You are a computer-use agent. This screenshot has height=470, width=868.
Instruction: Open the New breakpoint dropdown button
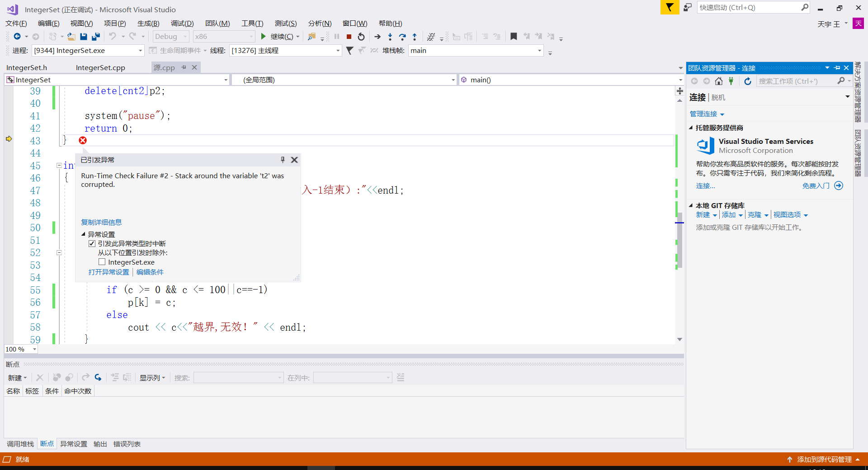tap(17, 378)
